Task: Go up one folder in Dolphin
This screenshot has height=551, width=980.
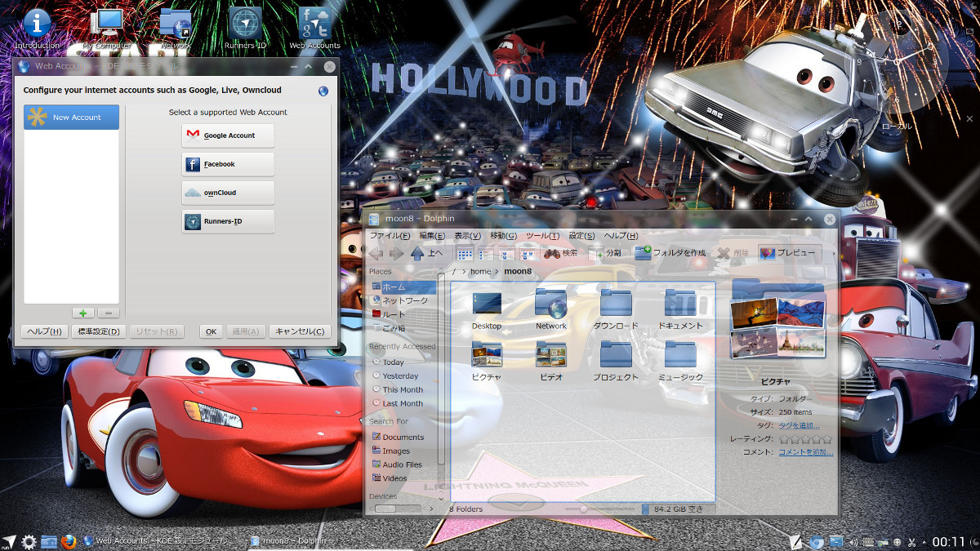Action: click(x=426, y=253)
